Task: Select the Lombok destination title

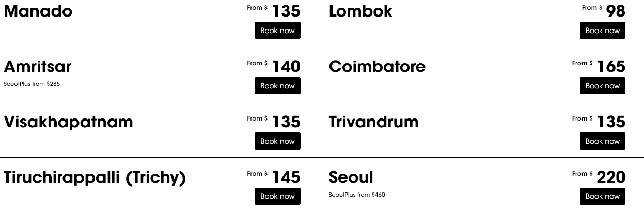Action: click(x=360, y=11)
